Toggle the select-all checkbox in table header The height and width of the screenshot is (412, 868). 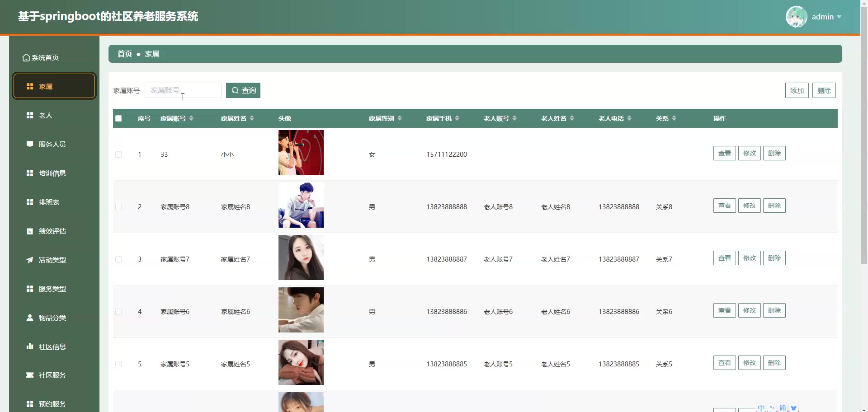[118, 118]
